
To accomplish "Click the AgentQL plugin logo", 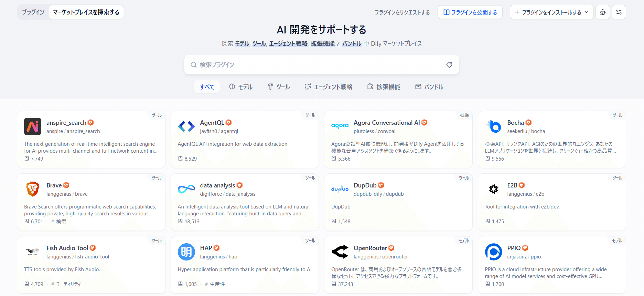I will [186, 126].
